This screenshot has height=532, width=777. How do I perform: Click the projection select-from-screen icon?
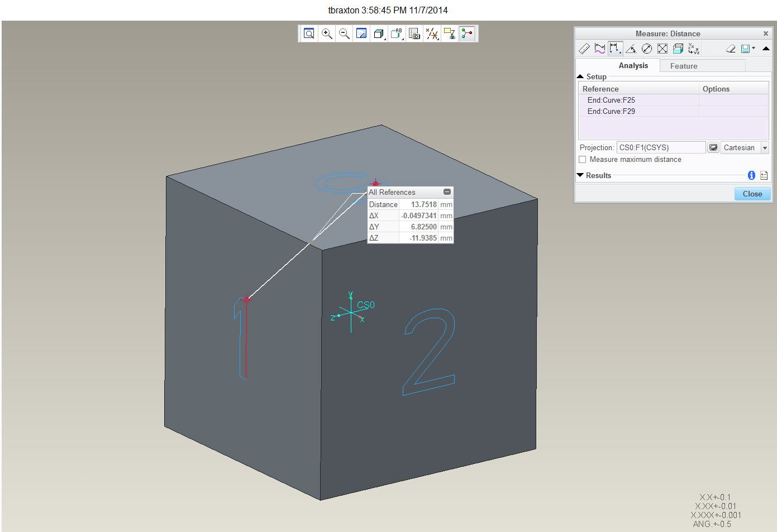713,147
